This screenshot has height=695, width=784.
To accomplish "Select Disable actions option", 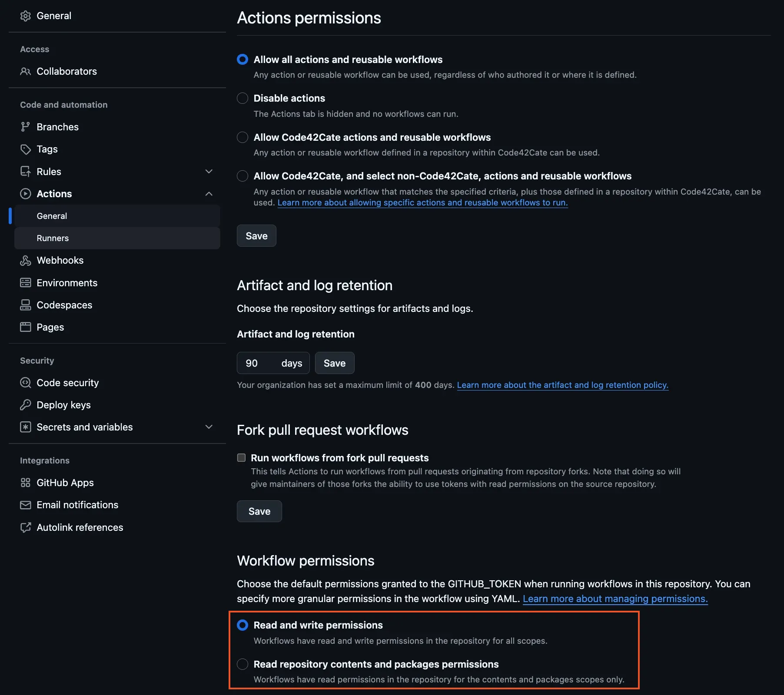I will pyautogui.click(x=242, y=98).
